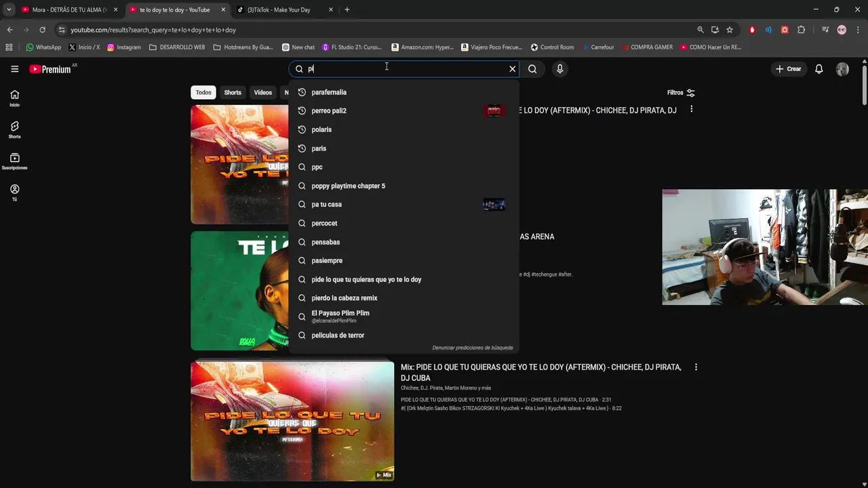Reload the page
The image size is (868, 488).
(x=42, y=30)
